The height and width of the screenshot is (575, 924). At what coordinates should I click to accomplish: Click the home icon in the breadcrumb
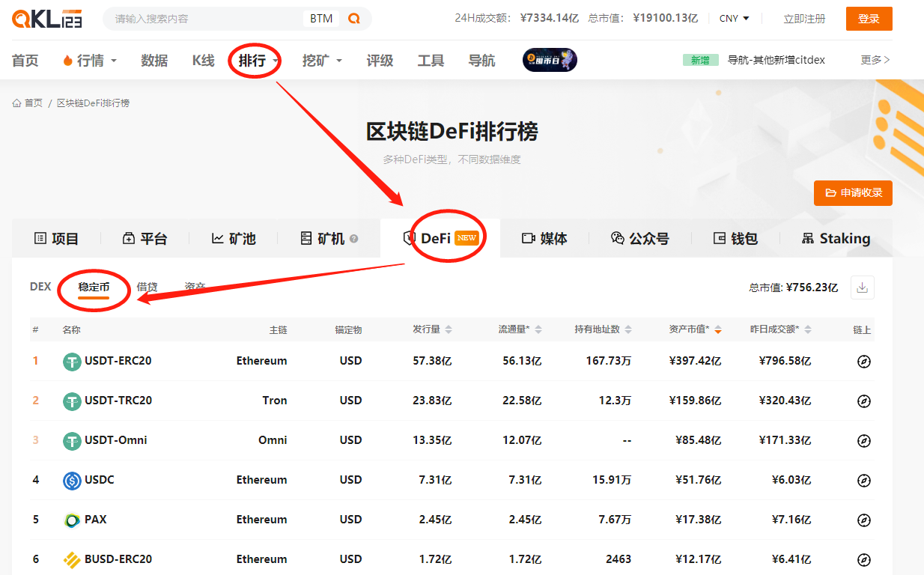tap(16, 103)
